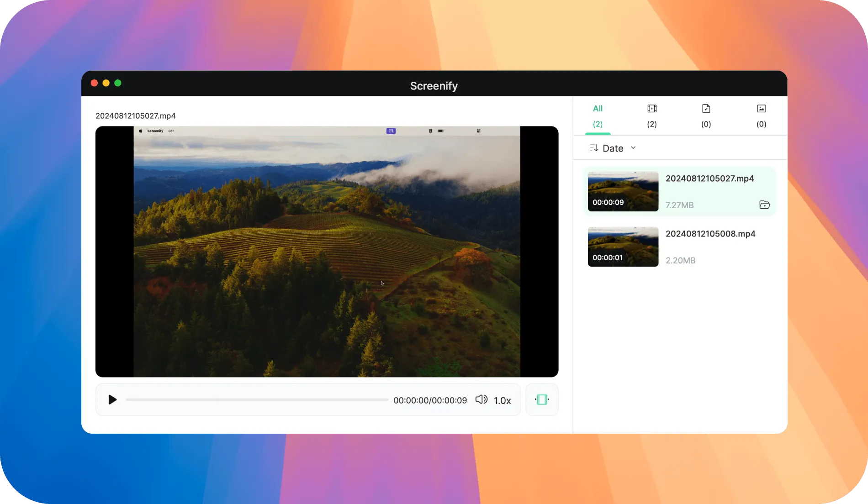Click file name 20240812105008.mp4 in list
This screenshot has width=868, height=504.
point(710,234)
